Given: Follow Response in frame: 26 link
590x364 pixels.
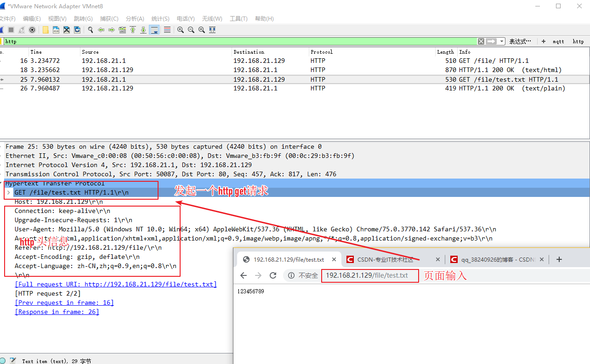Looking at the screenshot, I should [57, 312].
